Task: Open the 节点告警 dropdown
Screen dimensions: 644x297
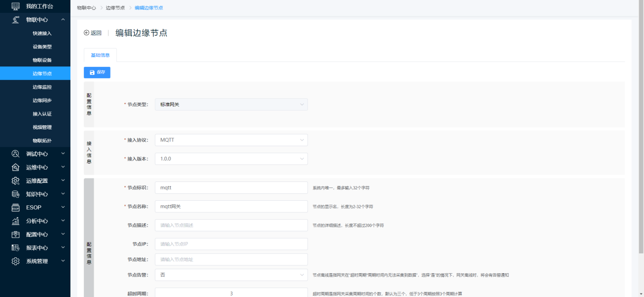Action: tap(231, 275)
